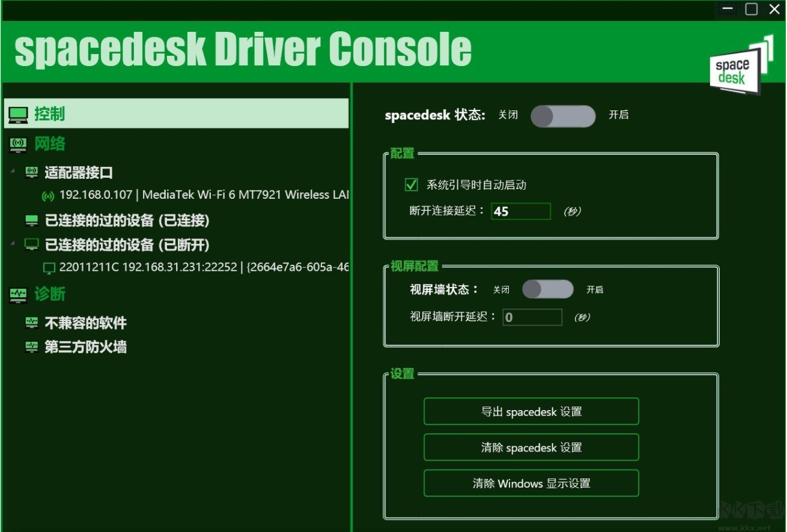This screenshot has width=787, height=532.
Task: Collapse the 适配器接口 tree node
Action: tap(13, 172)
